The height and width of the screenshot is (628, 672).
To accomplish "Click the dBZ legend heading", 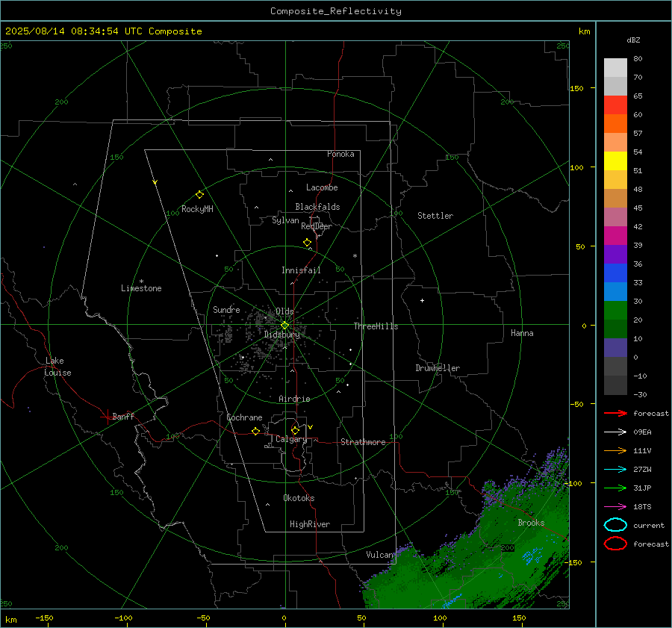I will [x=633, y=40].
